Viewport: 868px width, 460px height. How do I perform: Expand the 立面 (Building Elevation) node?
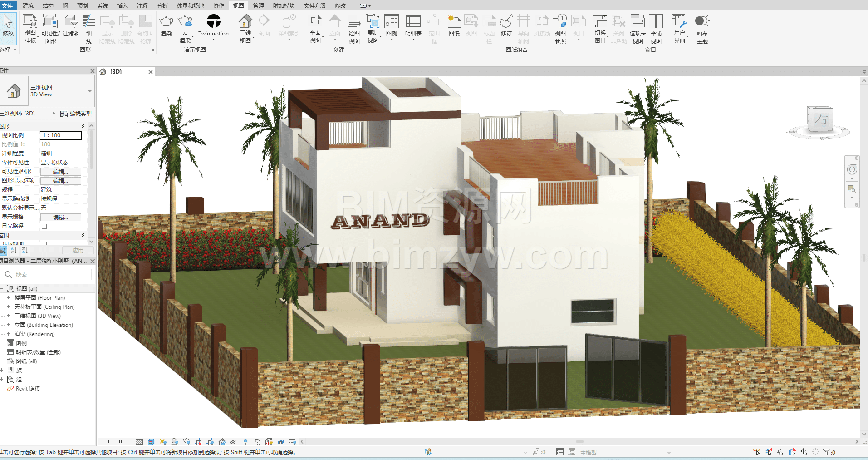8,325
